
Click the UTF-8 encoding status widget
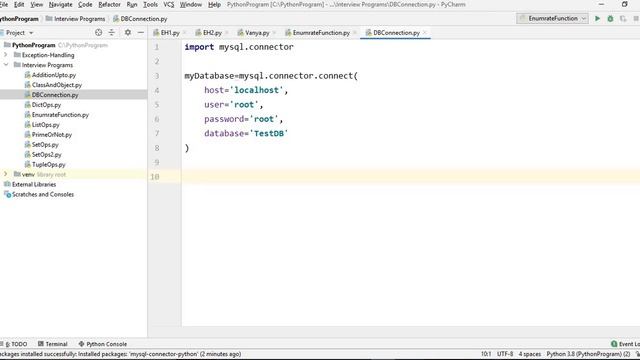[x=504, y=354]
